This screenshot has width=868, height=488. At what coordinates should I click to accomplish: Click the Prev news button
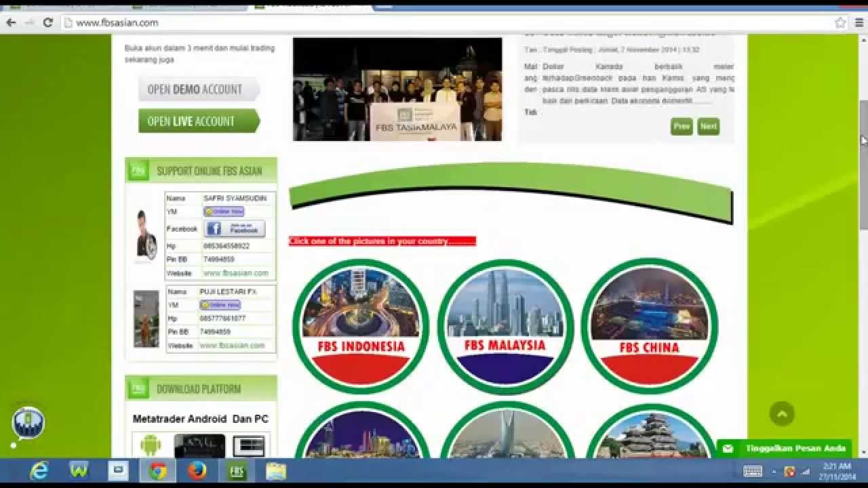click(682, 126)
